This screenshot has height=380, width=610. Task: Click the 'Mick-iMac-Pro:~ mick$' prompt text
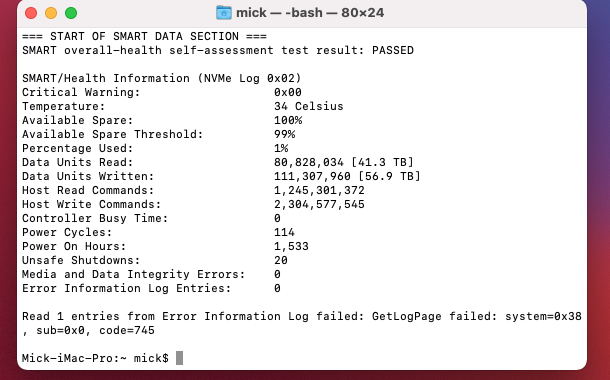95,358
